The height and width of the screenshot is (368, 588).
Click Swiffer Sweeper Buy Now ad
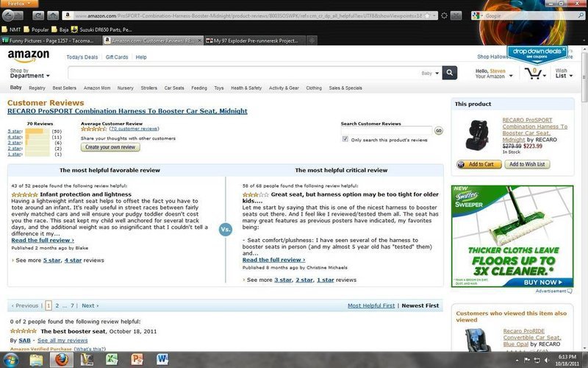[543, 282]
